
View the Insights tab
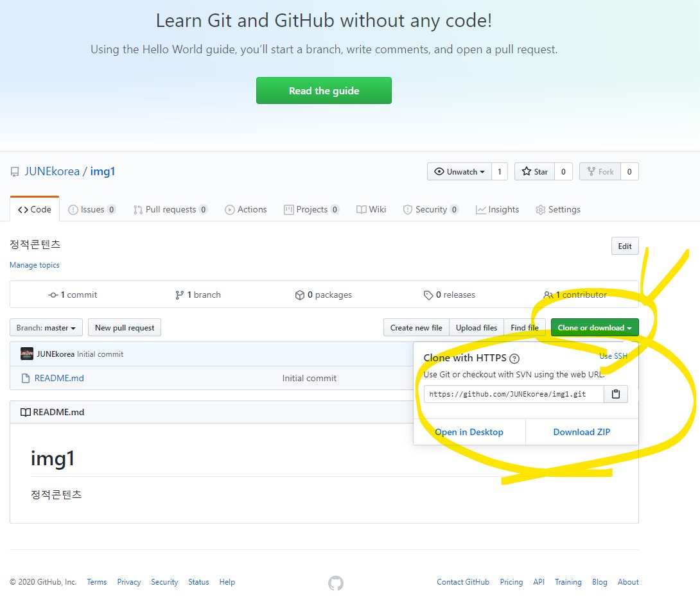(x=497, y=209)
